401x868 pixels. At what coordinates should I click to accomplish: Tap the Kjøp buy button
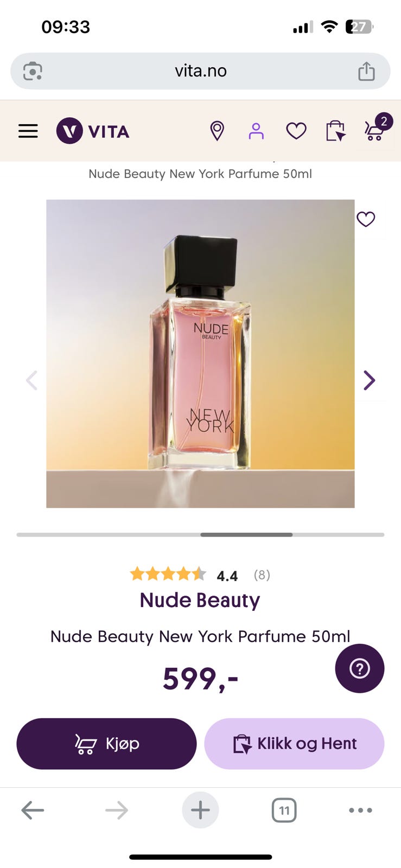click(x=106, y=744)
